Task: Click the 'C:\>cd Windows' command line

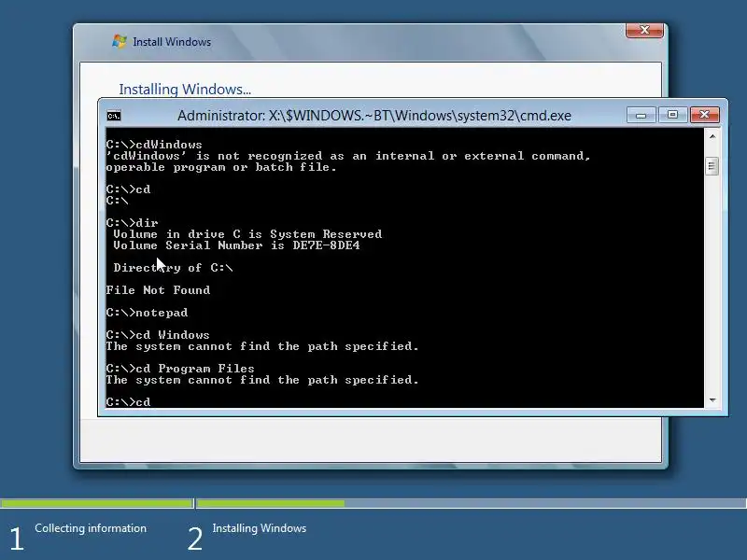Action: point(158,335)
